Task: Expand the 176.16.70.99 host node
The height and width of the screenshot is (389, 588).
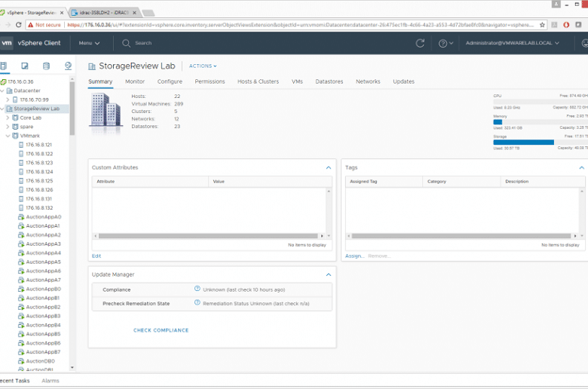Action: click(x=8, y=100)
